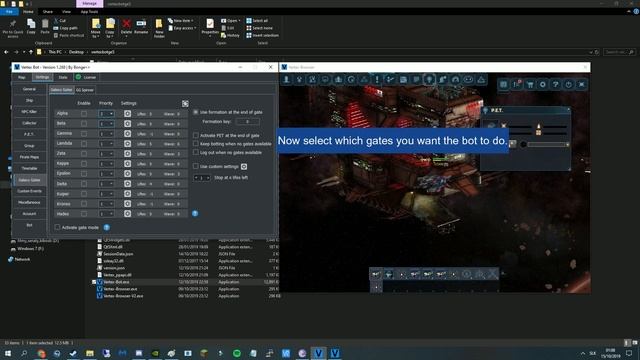Toggle Activate gate mode checkbox

(58, 227)
